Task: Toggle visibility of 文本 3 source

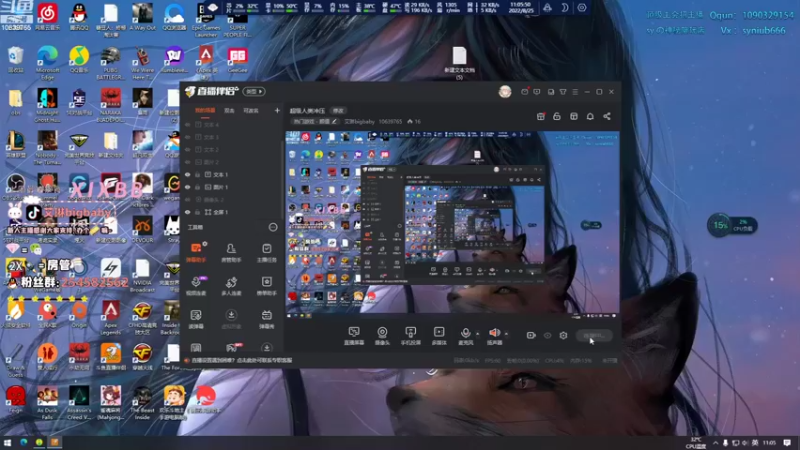Action: pyautogui.click(x=188, y=137)
